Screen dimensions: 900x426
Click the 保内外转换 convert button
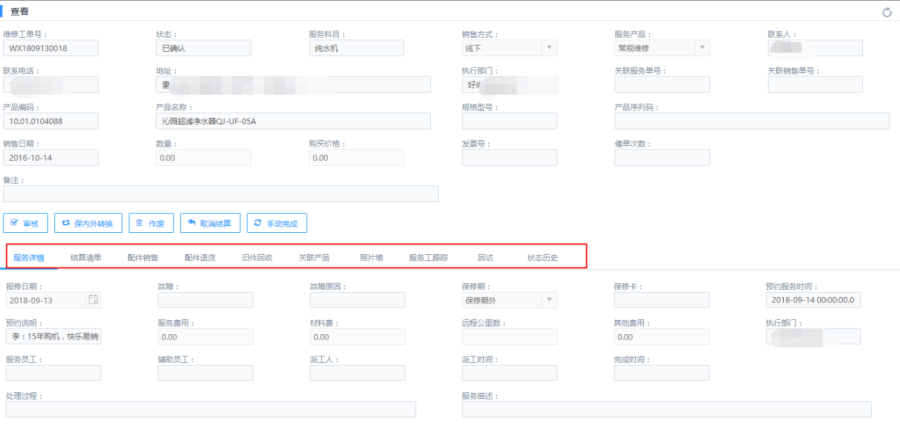[x=88, y=223]
